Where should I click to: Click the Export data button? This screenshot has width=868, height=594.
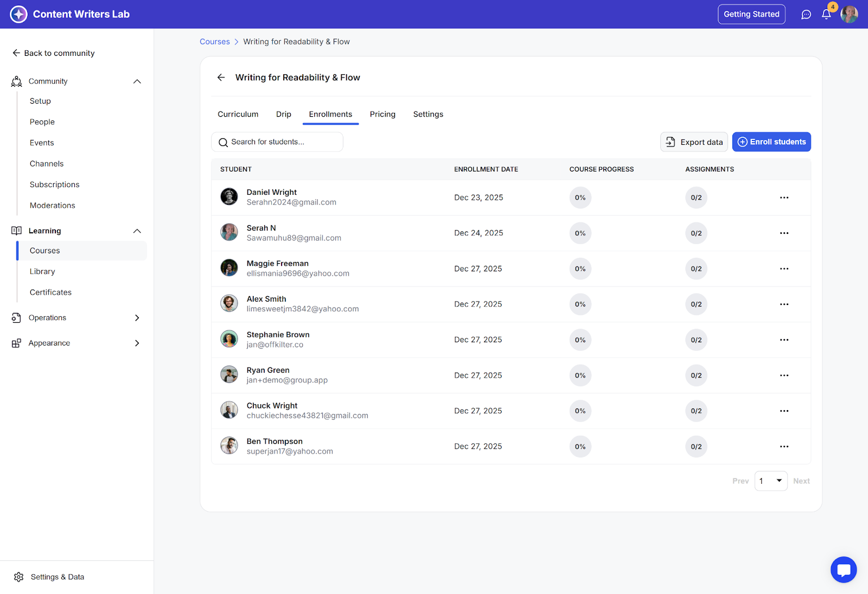[x=694, y=142]
